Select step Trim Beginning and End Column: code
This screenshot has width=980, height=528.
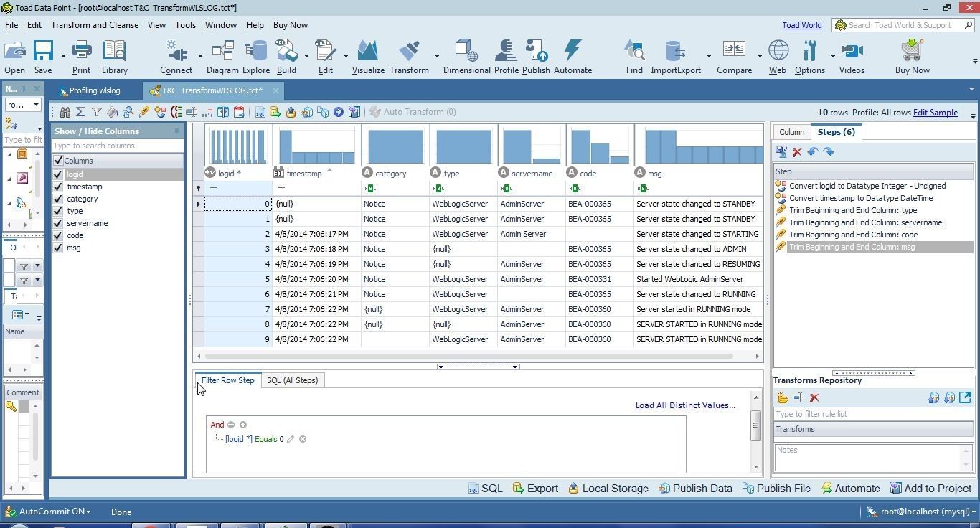[853, 235]
